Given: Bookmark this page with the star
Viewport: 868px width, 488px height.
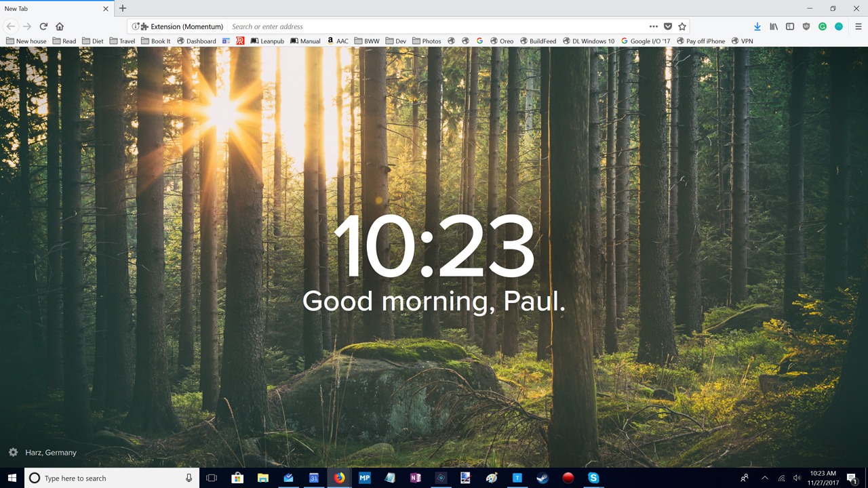Looking at the screenshot, I should tap(682, 26).
